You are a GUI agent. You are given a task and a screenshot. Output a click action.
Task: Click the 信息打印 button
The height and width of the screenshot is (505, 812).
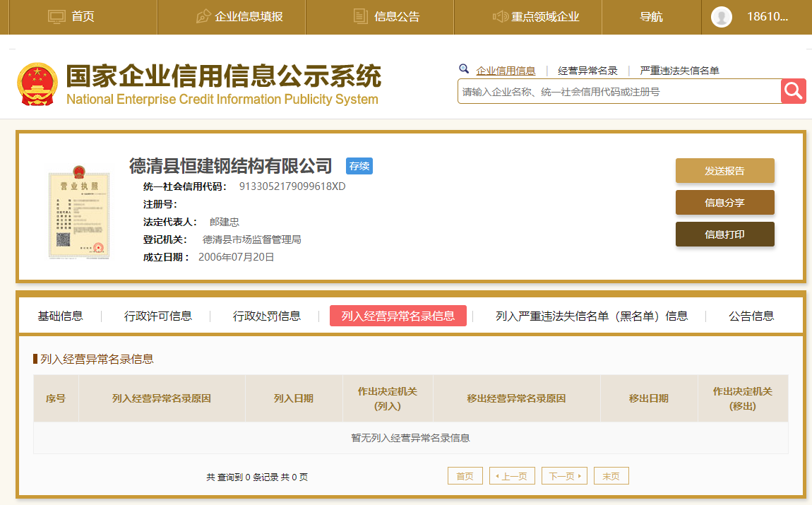(725, 234)
